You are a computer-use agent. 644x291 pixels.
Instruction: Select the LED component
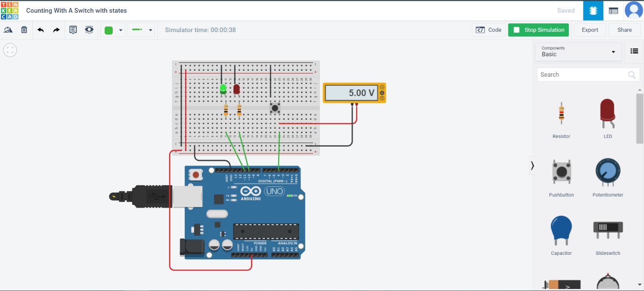tap(608, 119)
